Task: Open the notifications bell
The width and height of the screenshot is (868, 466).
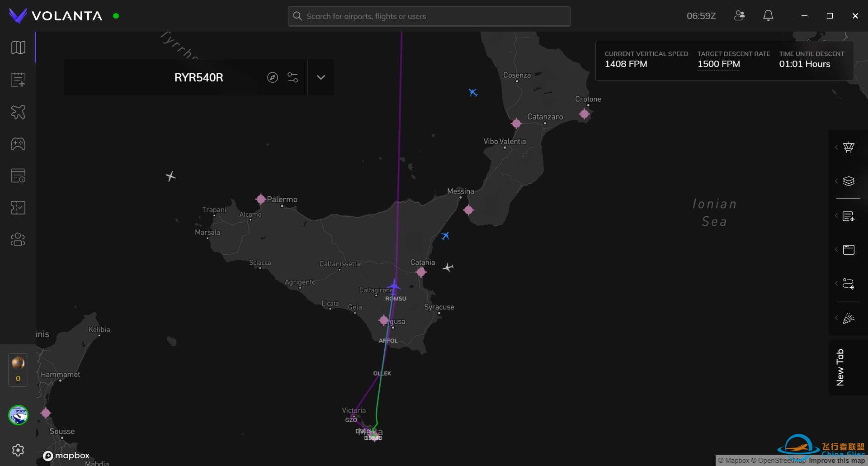Action: click(768, 16)
